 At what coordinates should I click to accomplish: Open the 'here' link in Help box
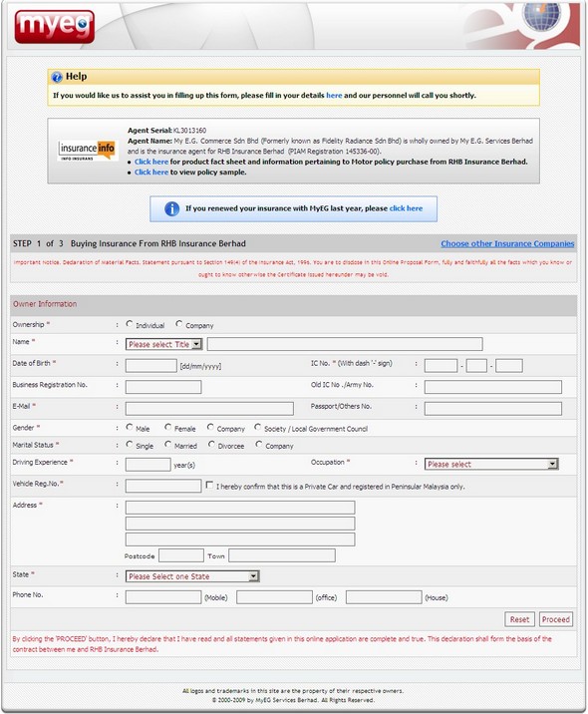pyautogui.click(x=334, y=95)
